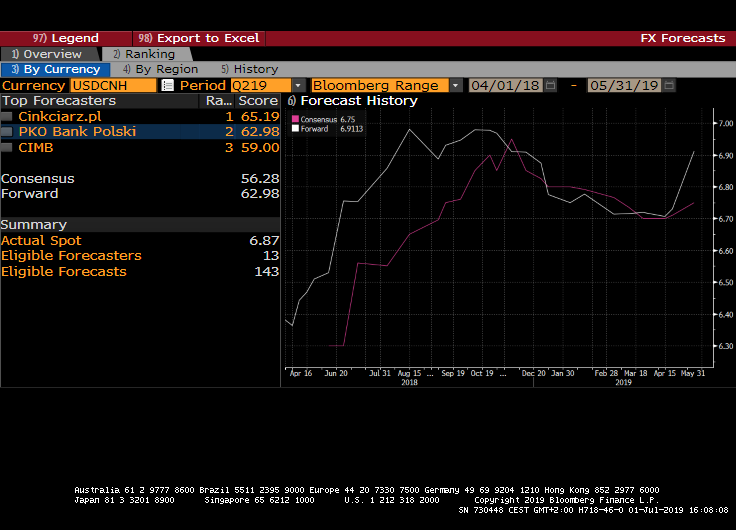Expand the Bloomberg Range dropdown
The image size is (736, 530).
pyautogui.click(x=455, y=86)
